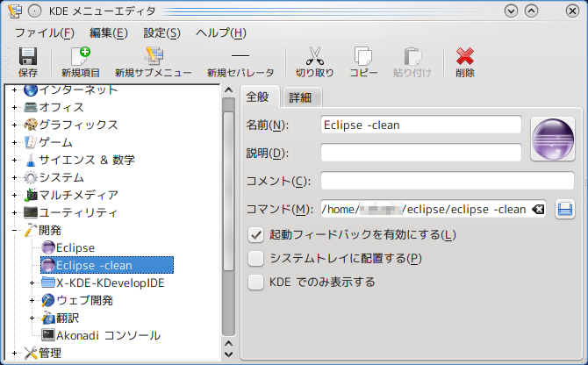Click the X-KDE-KDevelopIDE folder icon
The height and width of the screenshot is (365, 588).
pos(48,283)
